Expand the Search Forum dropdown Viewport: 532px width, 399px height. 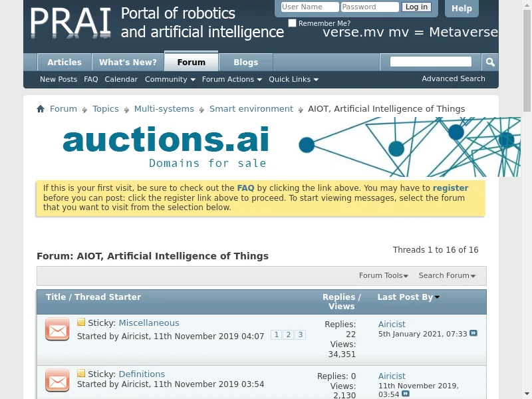tap(447, 275)
